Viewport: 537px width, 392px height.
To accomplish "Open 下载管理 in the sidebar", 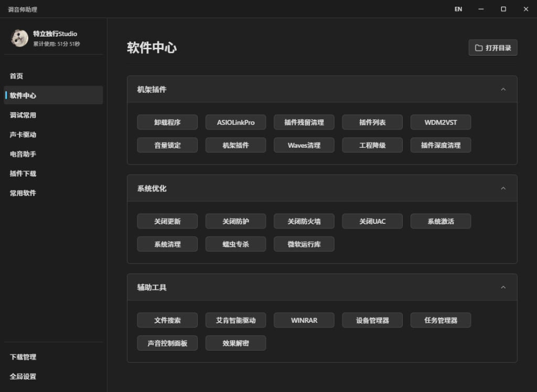I will pyautogui.click(x=23, y=357).
